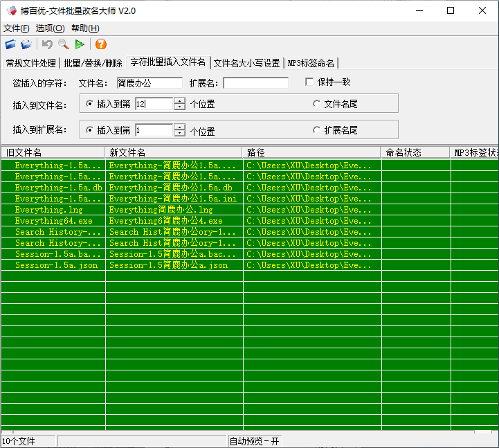Click the 新文件名 column header
The height and width of the screenshot is (448, 499).
(x=174, y=152)
